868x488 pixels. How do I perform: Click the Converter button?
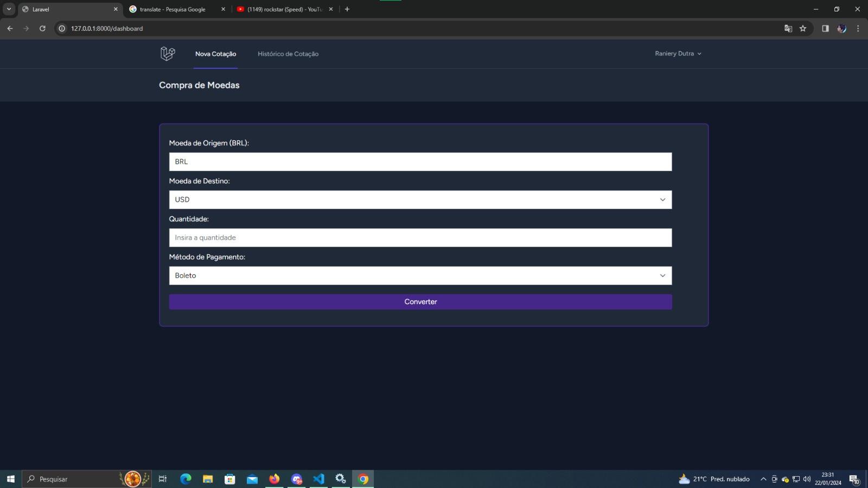click(x=420, y=302)
